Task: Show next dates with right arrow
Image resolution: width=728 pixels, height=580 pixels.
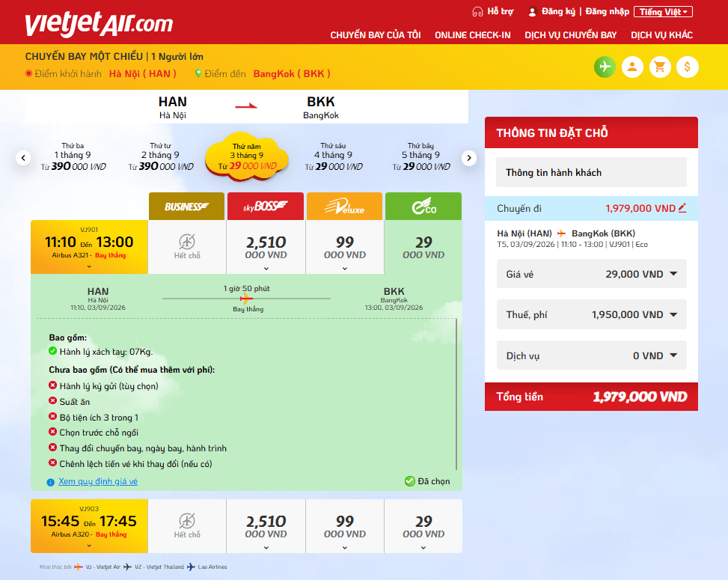Action: point(469,158)
